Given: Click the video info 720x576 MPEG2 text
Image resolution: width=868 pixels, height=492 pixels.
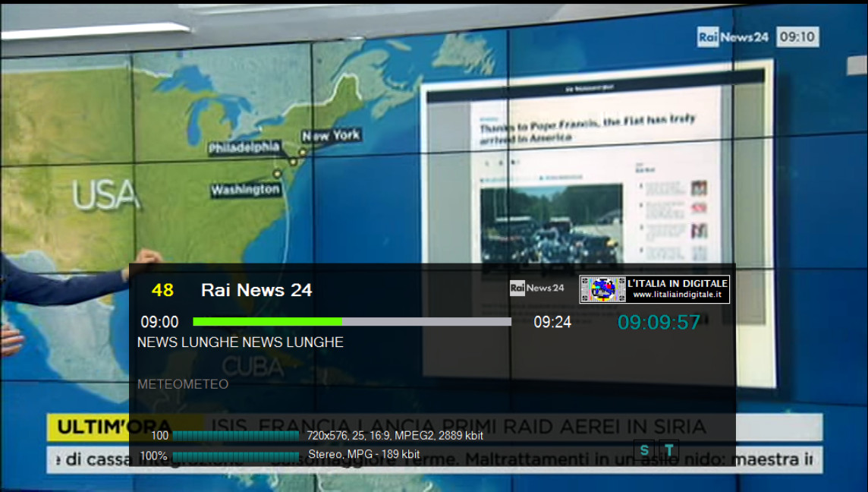Looking at the screenshot, I should [x=395, y=436].
